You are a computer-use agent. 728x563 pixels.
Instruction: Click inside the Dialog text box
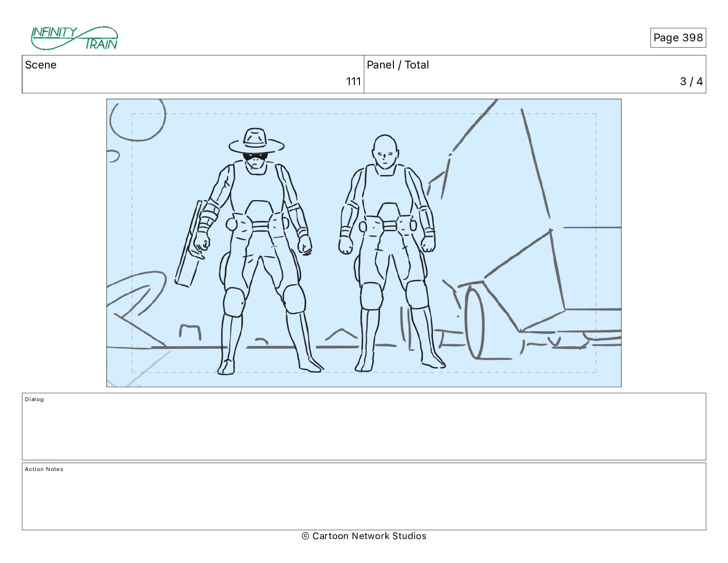(x=364, y=426)
